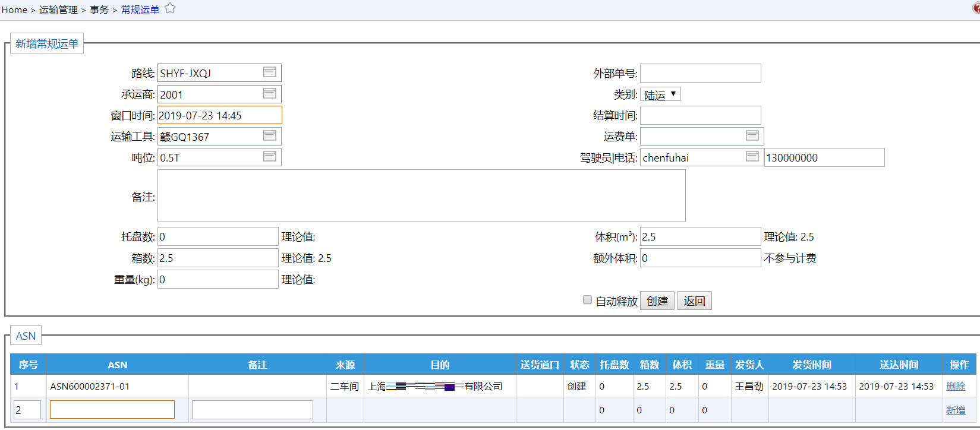Image resolution: width=980 pixels, height=430 pixels.
Task: Open the lookup icon in the 路线 field
Action: point(270,72)
